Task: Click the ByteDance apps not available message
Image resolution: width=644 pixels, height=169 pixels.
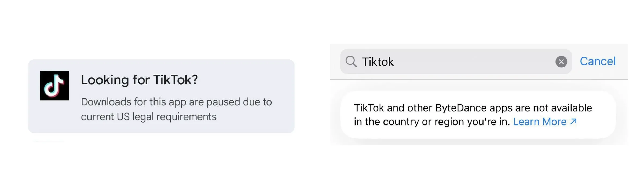Action: tap(473, 115)
